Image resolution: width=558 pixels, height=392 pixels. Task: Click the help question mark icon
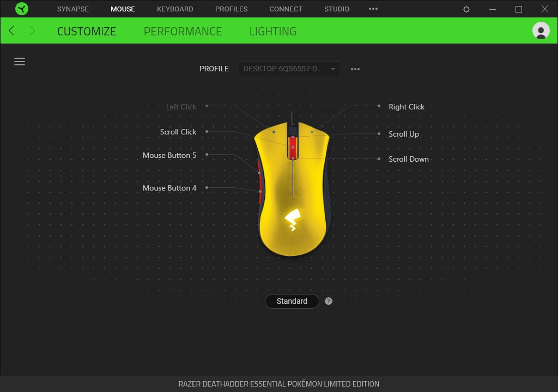pos(329,301)
